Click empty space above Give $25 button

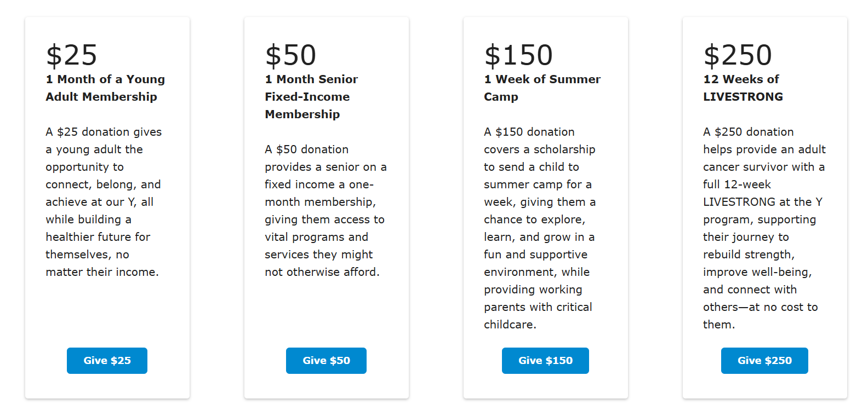107,312
